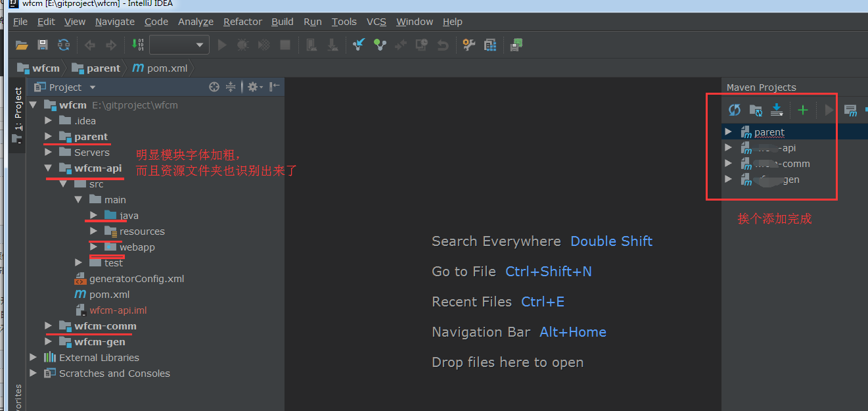Expand External Libraries node
This screenshot has width=868, height=411.
(32, 358)
